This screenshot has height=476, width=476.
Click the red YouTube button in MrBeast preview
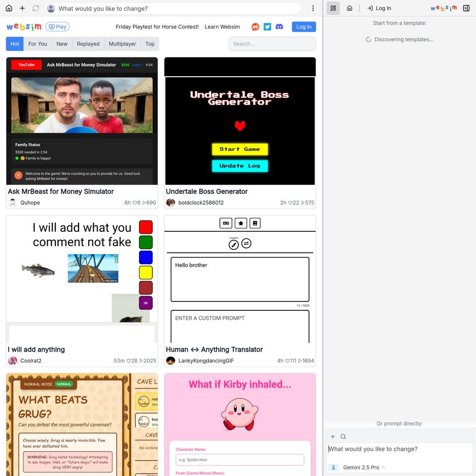(26, 65)
